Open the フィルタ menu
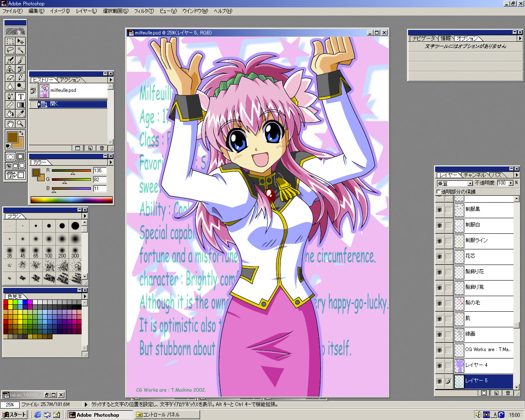 (x=144, y=11)
